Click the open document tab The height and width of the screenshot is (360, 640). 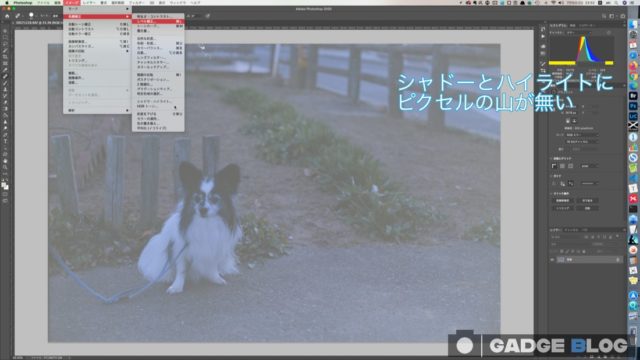[39, 23]
